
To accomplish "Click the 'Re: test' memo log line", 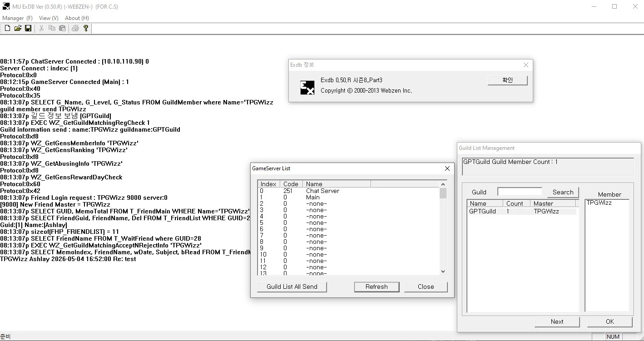I will [x=68, y=259].
